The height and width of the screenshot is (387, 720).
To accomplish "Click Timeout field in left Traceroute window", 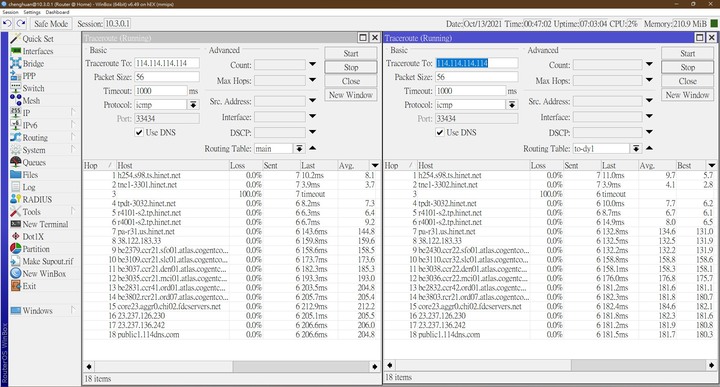I will (x=161, y=90).
